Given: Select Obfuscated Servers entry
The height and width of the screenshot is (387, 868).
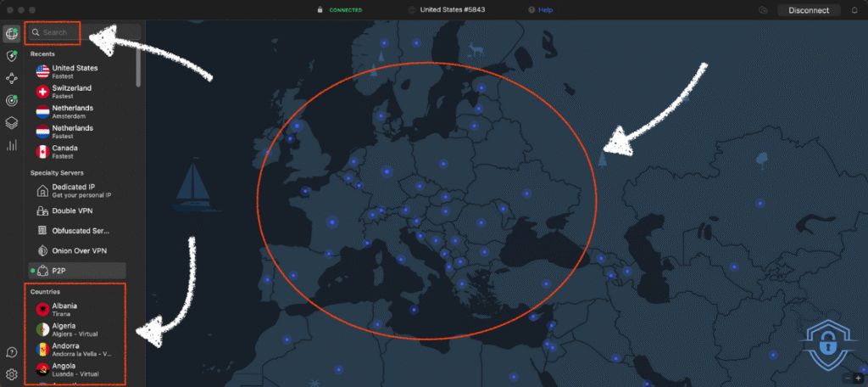Looking at the screenshot, I should click(x=77, y=231).
